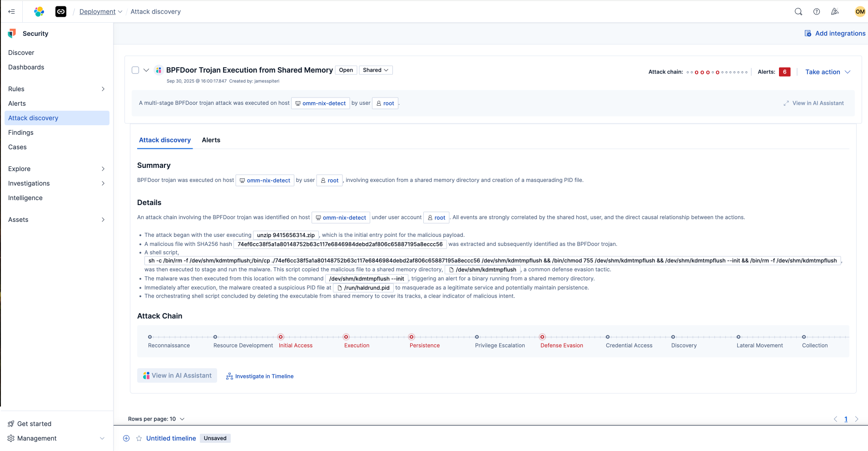Open the Take action dropdown
The width and height of the screenshot is (868, 451).
(x=827, y=72)
